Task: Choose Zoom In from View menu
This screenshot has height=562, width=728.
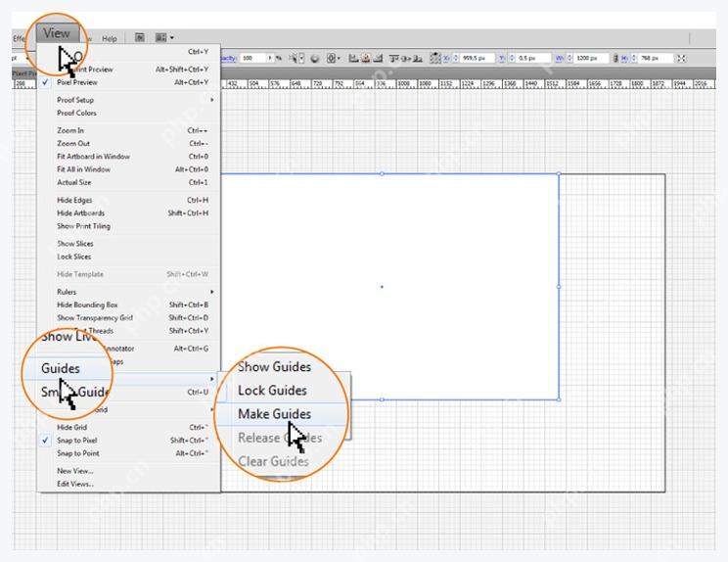Action: (x=128, y=130)
